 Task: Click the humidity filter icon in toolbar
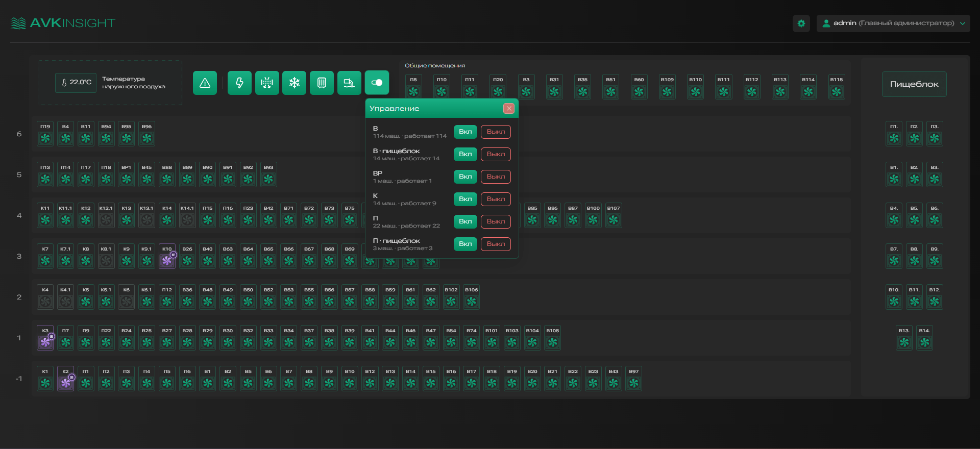click(x=267, y=83)
